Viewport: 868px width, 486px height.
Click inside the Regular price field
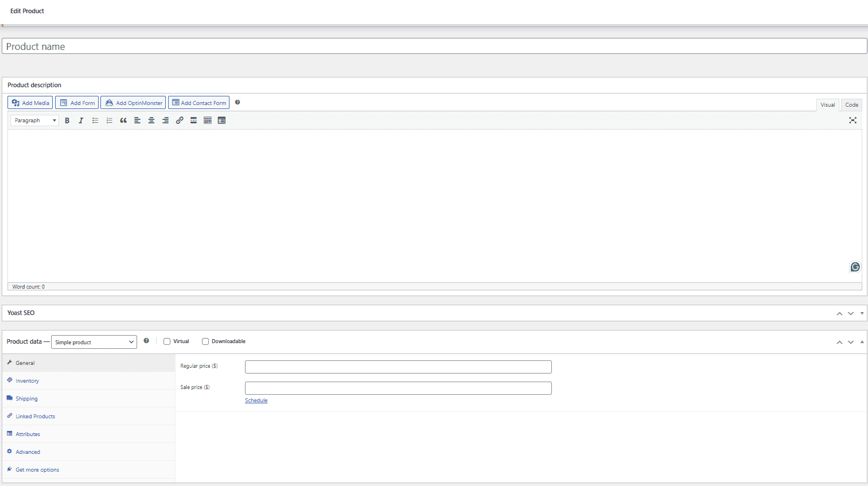click(398, 367)
